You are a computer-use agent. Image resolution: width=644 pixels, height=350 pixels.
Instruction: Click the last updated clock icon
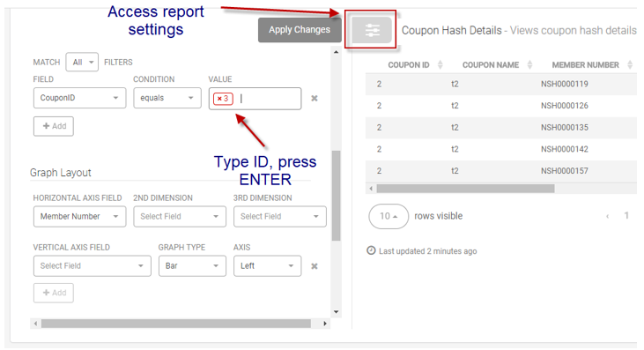371,250
